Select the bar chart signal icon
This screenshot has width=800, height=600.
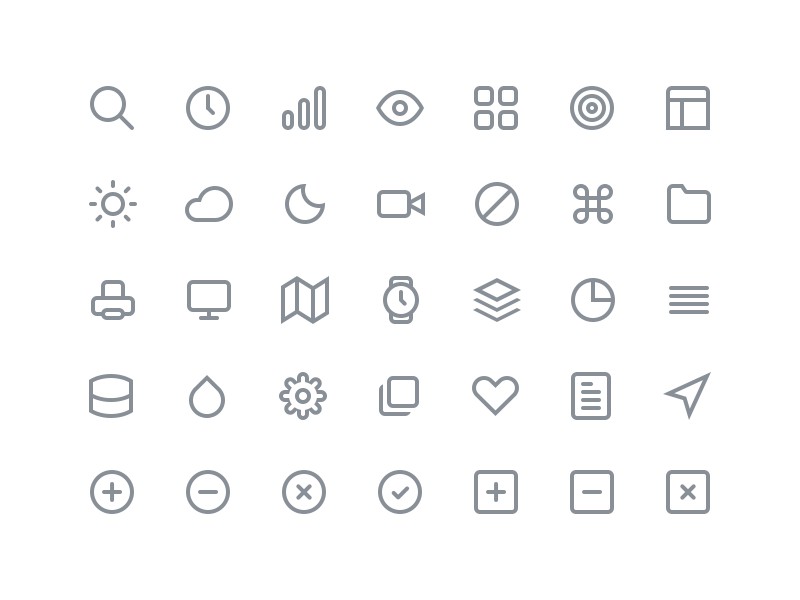(304, 108)
